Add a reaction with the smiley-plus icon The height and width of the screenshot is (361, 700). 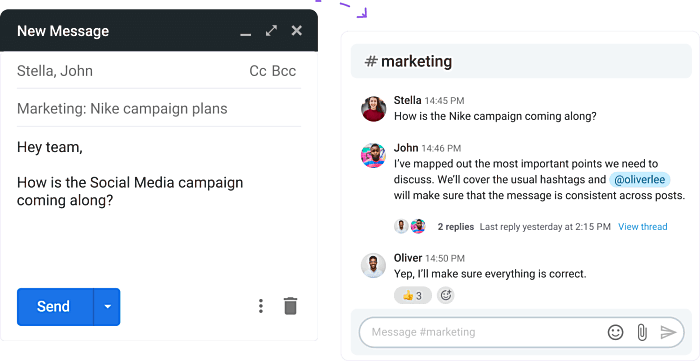coord(446,295)
